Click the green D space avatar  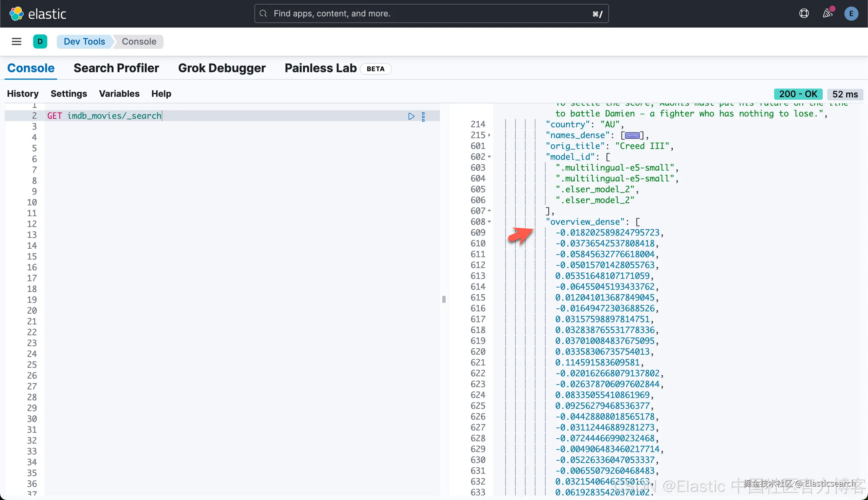click(x=40, y=42)
